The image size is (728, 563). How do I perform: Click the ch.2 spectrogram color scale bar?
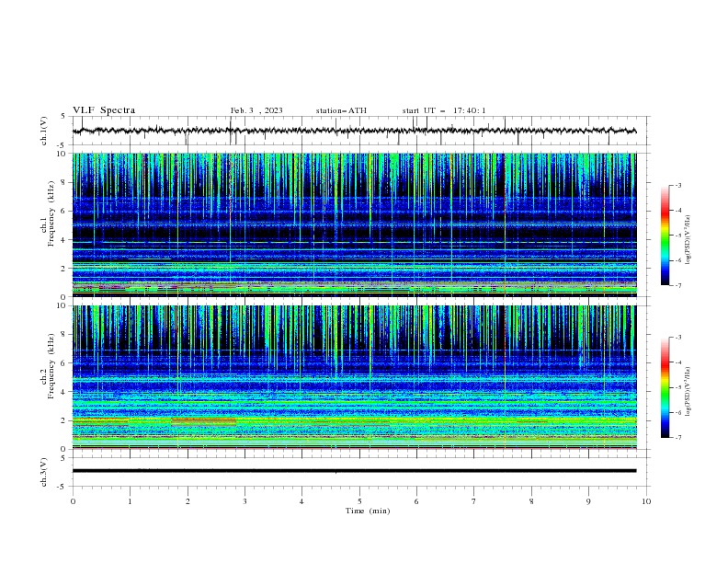point(665,387)
